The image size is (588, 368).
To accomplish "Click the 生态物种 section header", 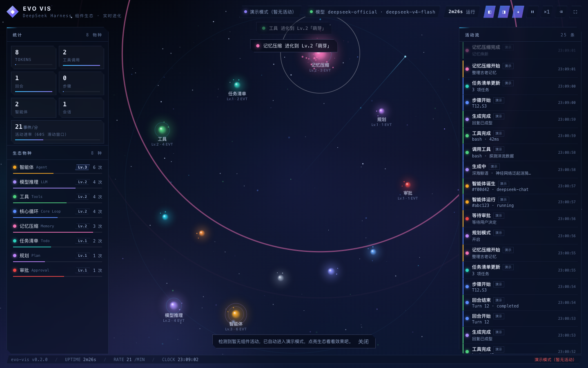I will [x=58, y=153].
